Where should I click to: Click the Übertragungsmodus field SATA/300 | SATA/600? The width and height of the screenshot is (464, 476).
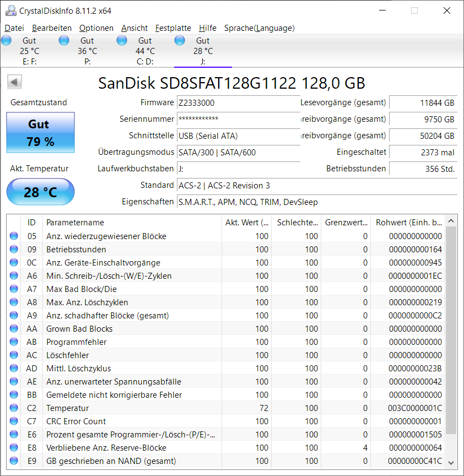pos(239,152)
